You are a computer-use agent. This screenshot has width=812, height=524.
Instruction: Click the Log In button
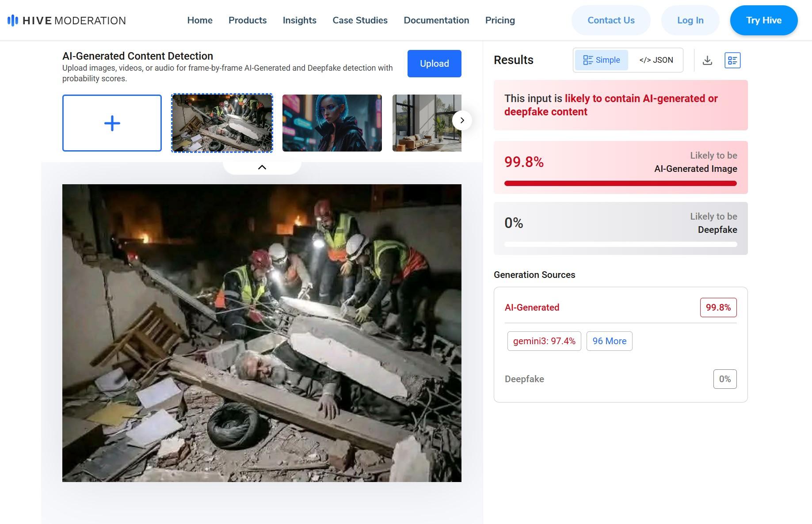coord(690,20)
